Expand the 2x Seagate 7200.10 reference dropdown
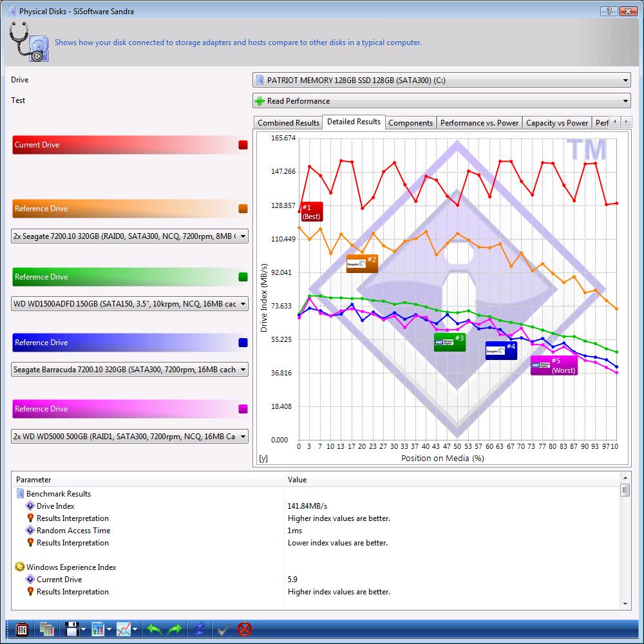The width and height of the screenshot is (644, 644). tap(130, 236)
